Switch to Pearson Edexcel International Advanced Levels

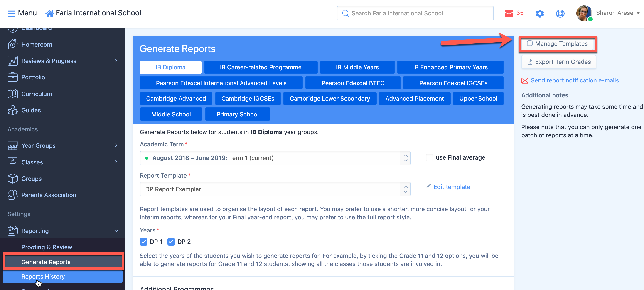pos(221,83)
